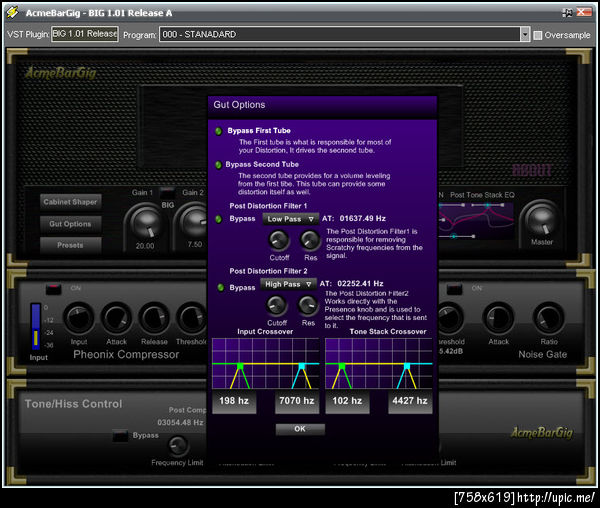
Task: Click the Gain 2 knob
Action: (x=193, y=222)
